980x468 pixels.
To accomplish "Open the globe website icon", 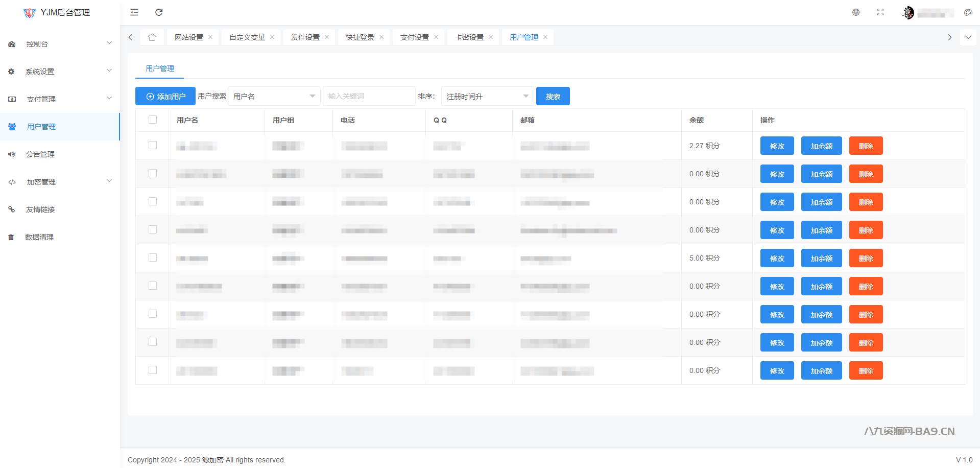I will (856, 12).
